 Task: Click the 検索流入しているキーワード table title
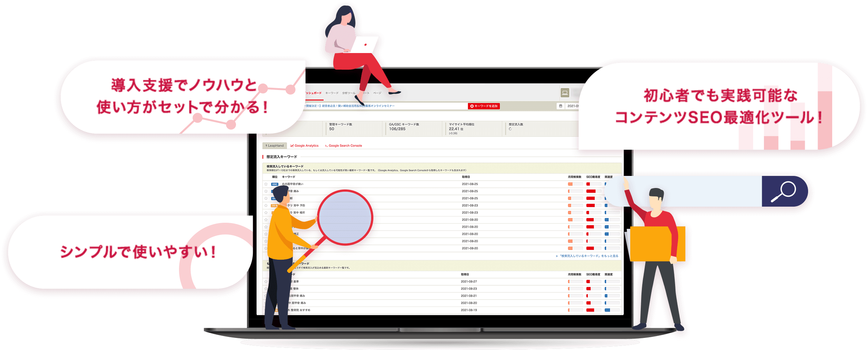tap(285, 166)
